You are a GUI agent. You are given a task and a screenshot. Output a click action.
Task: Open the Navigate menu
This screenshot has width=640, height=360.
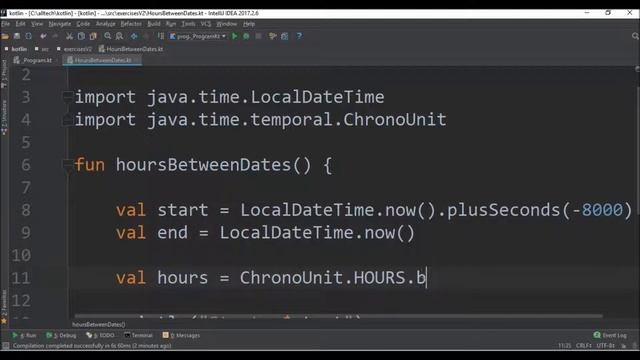tap(60, 24)
